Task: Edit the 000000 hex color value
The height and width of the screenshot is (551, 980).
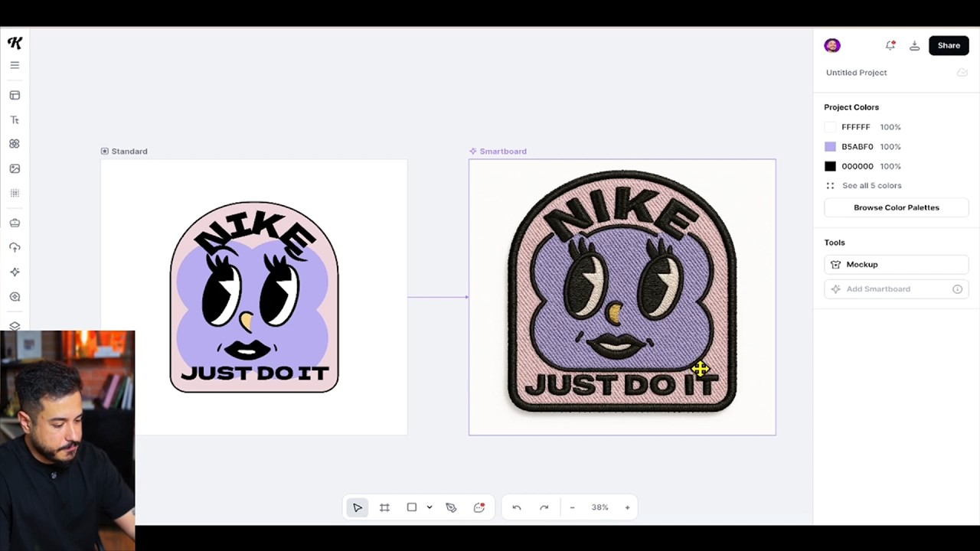Action: (x=857, y=166)
